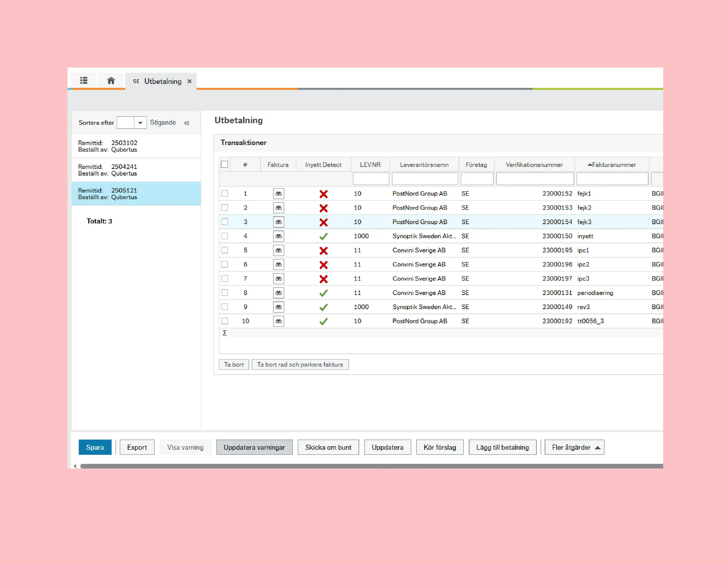Open invoice viewer for row fejk3
This screenshot has width=728, height=563.
pos(278,222)
